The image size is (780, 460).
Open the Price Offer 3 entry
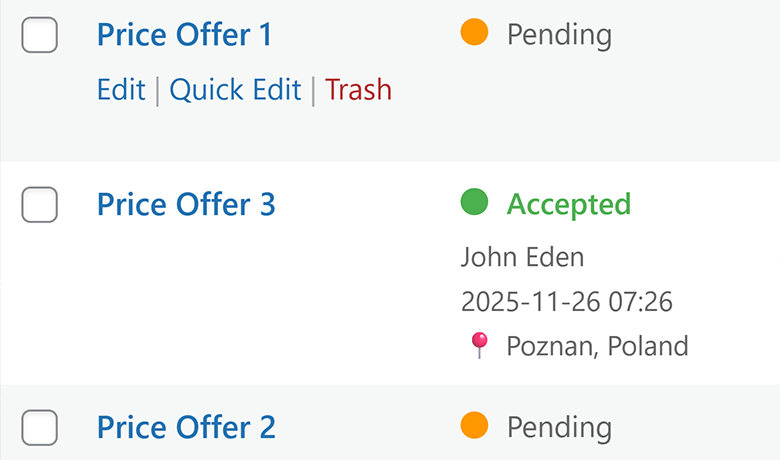click(185, 204)
